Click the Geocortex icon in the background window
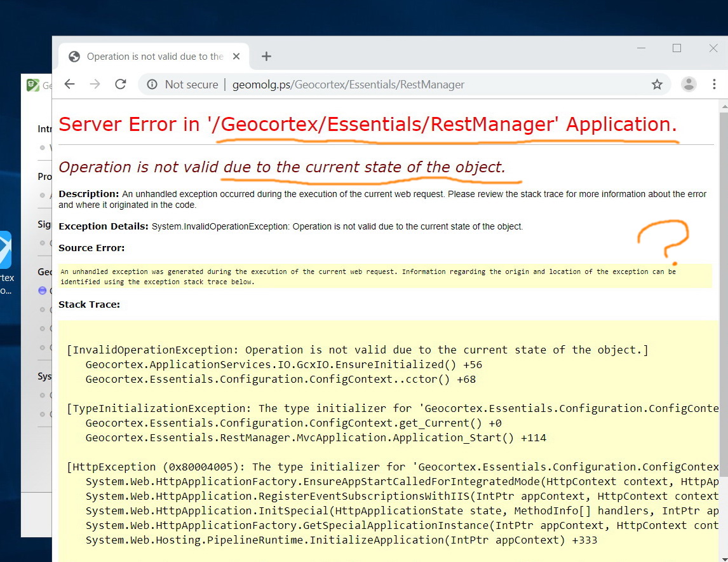 [x=33, y=85]
